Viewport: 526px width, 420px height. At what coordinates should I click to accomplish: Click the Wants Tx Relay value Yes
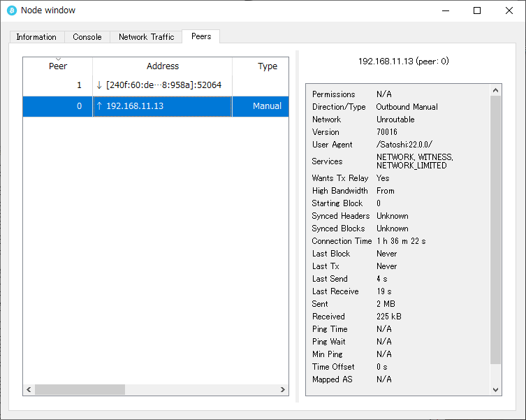[x=383, y=178]
